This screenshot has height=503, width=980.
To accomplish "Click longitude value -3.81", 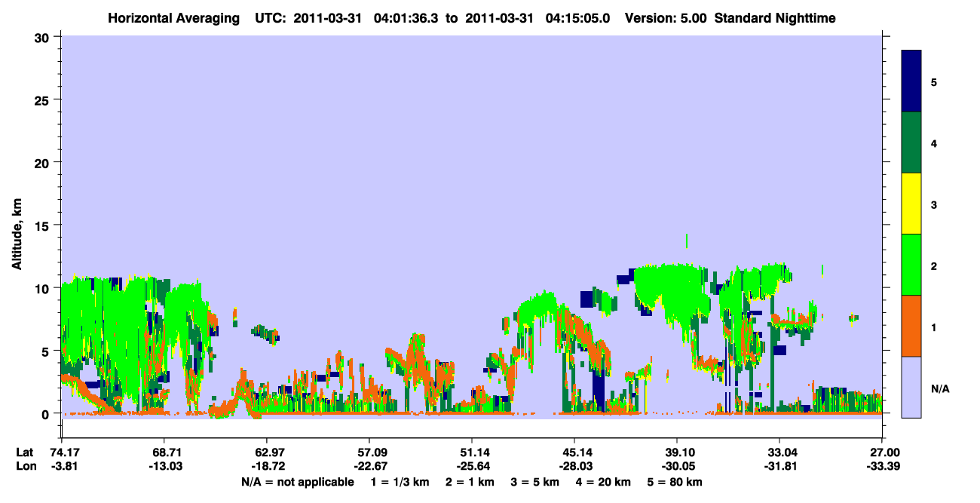I will pyautogui.click(x=64, y=466).
